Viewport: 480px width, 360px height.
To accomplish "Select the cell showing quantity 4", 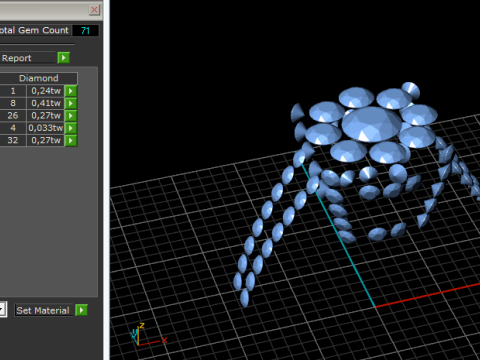I will pyautogui.click(x=13, y=128).
